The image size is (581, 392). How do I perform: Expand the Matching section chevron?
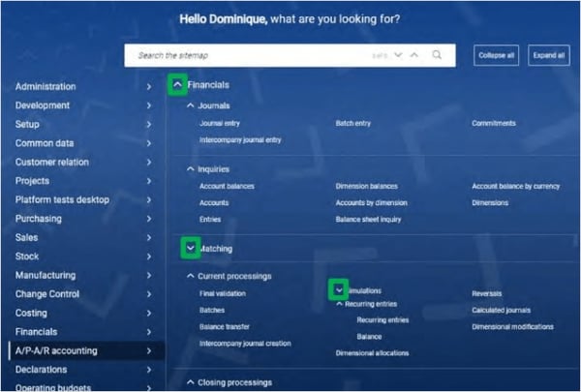tap(189, 249)
